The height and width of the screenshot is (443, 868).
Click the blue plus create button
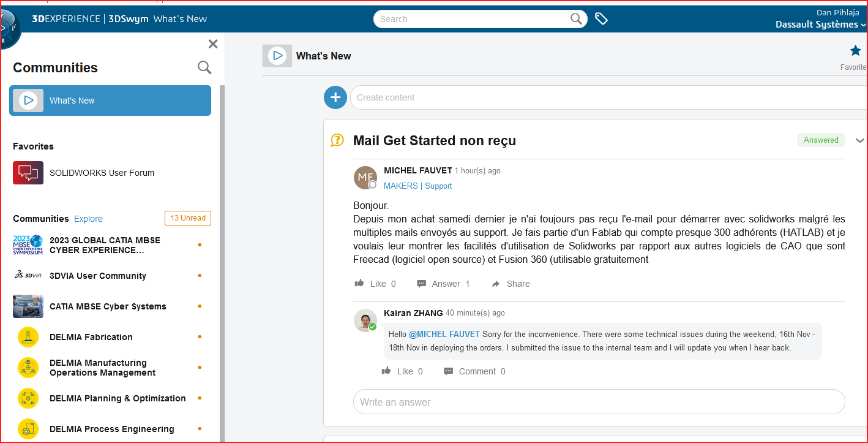coord(335,97)
